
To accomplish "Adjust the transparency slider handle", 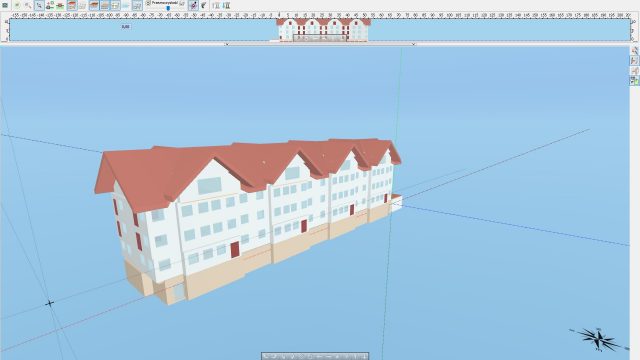I will coord(168,8).
